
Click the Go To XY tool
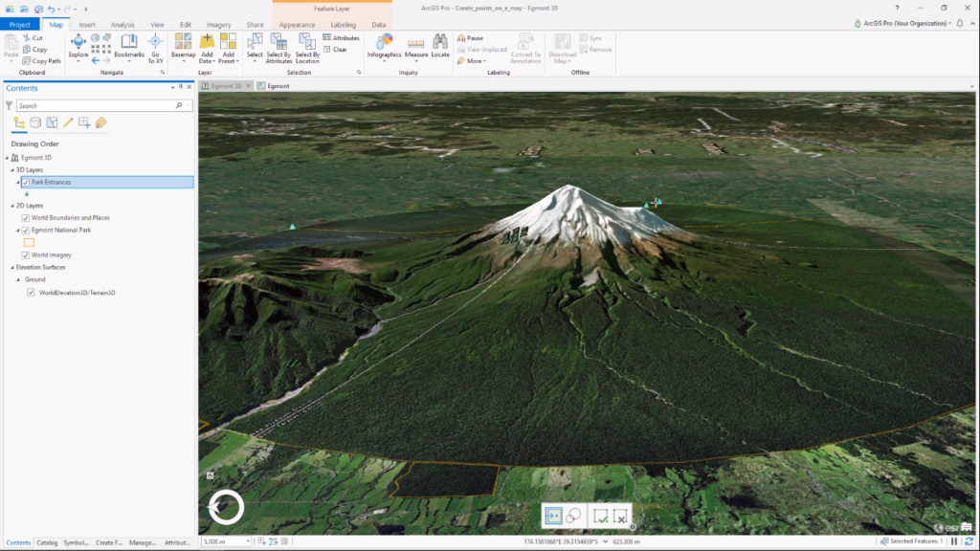click(x=156, y=48)
